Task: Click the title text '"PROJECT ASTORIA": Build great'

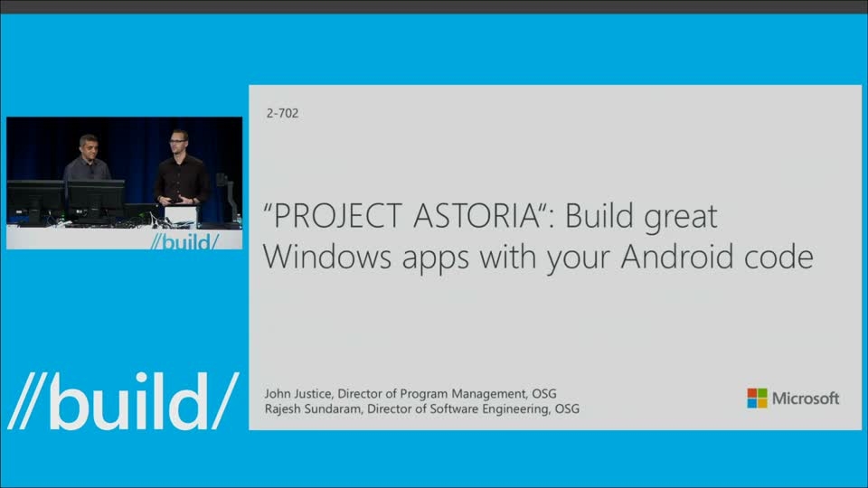Action: (490, 216)
